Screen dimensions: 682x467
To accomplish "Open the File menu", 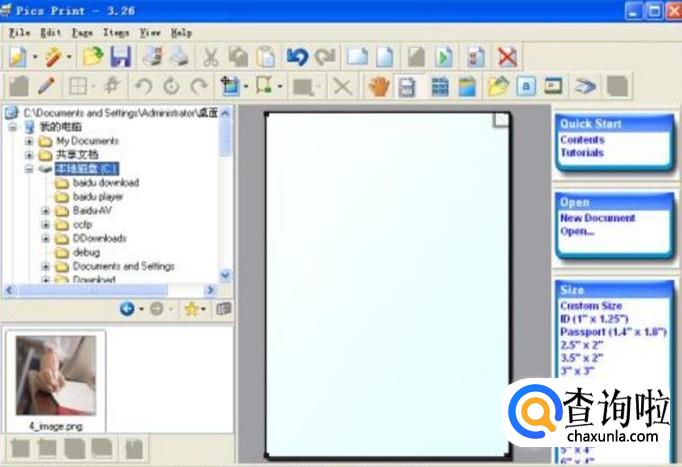I will pos(19,33).
